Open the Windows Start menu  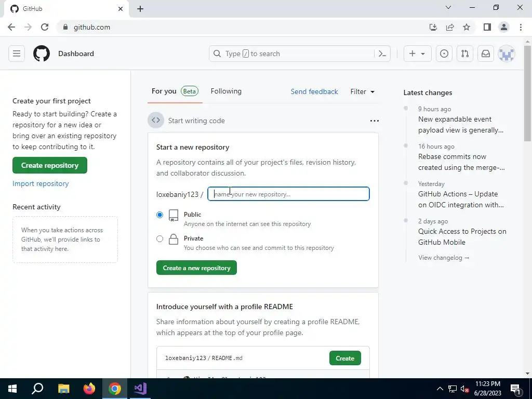click(x=12, y=389)
